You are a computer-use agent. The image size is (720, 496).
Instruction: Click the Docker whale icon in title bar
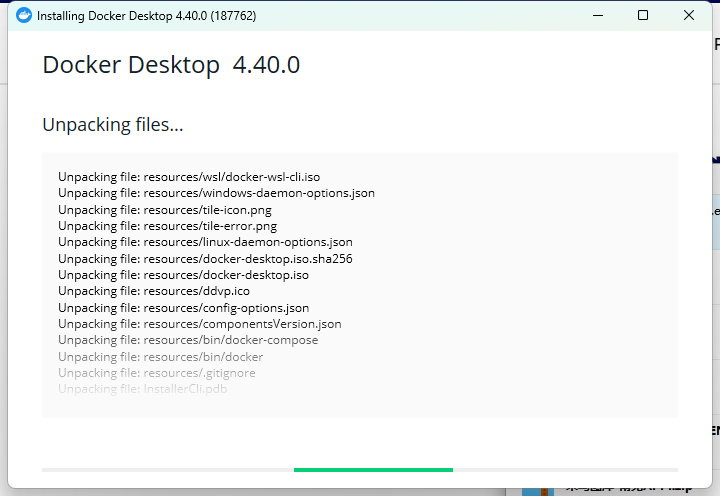24,16
